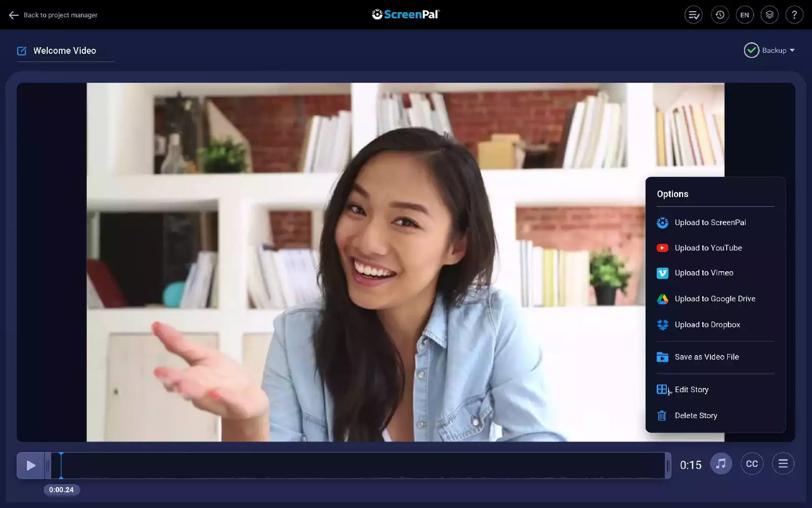Toggle closed captions with the CC button
This screenshot has width=812, height=508.
pos(752,463)
